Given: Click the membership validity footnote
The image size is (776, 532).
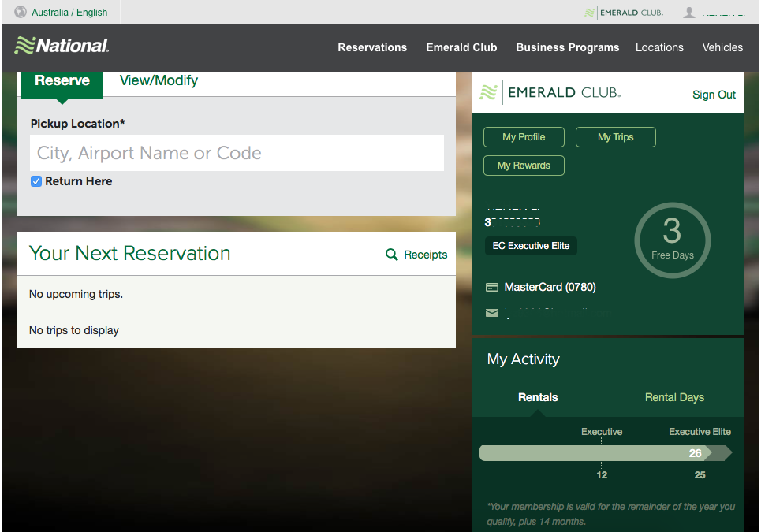Looking at the screenshot, I should coord(610,514).
